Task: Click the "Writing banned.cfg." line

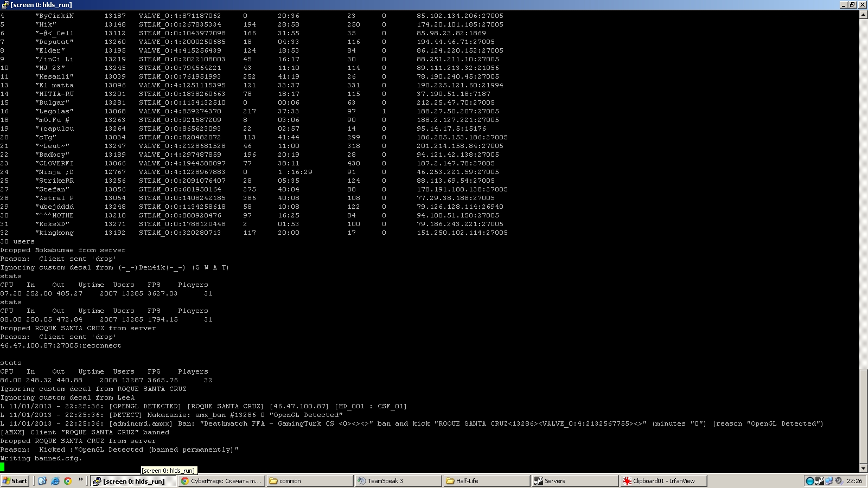Action: (41, 458)
